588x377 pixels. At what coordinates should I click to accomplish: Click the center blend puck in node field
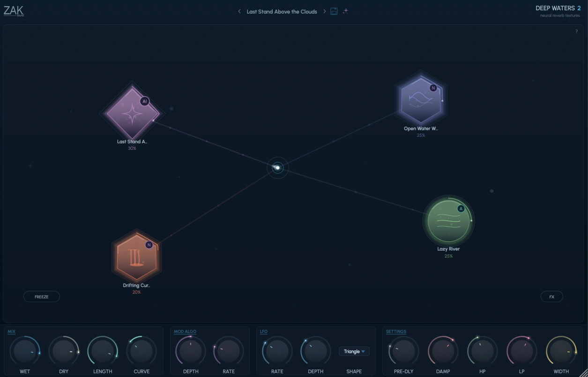(278, 167)
